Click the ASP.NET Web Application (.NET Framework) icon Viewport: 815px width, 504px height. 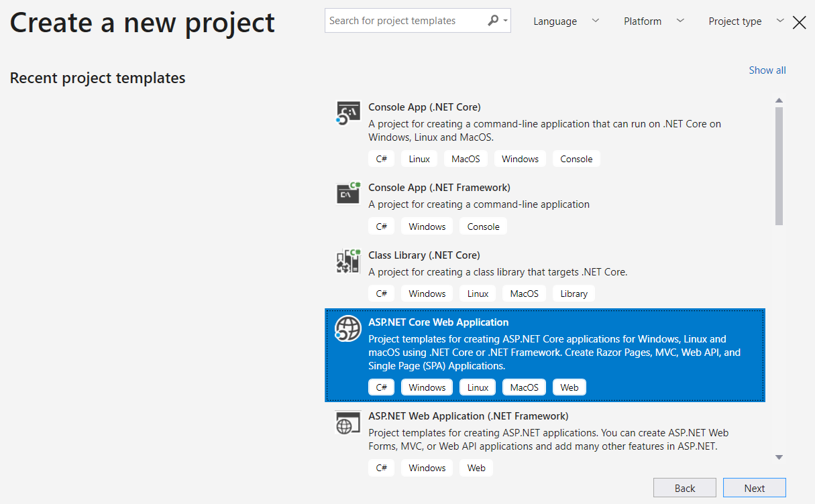(x=348, y=423)
